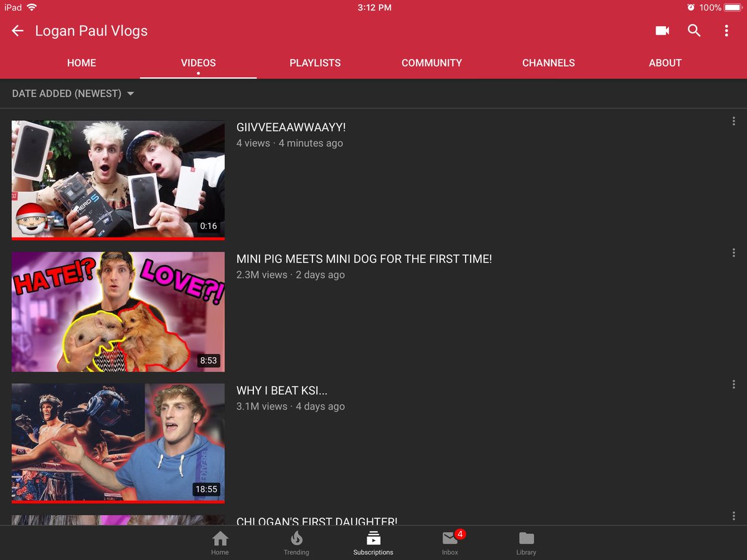Screen dimensions: 747x560
Task: Switch to the HOME channel tab
Action: tap(82, 63)
